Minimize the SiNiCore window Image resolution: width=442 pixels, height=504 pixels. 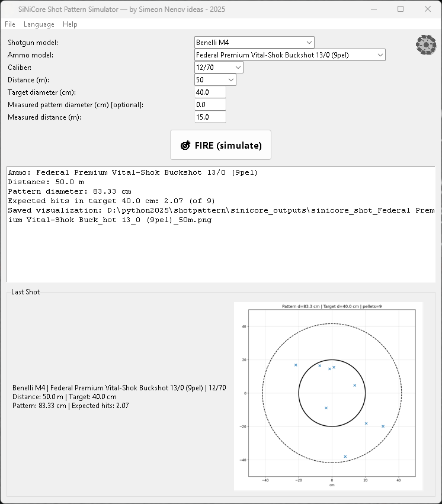click(x=373, y=9)
